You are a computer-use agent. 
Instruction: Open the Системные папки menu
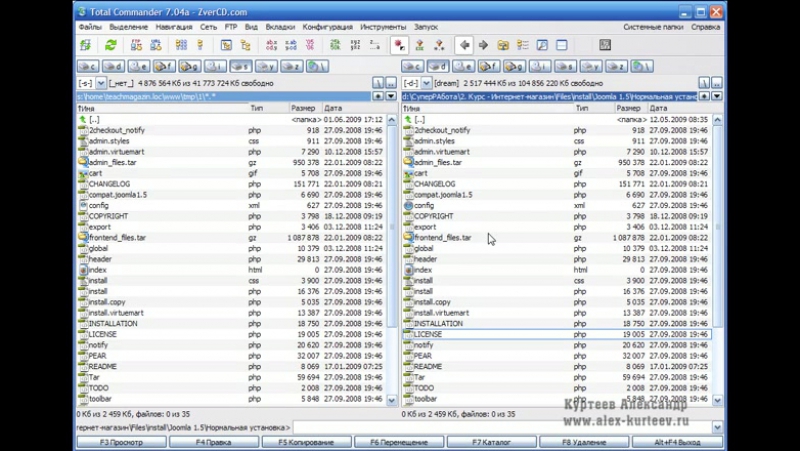click(653, 27)
